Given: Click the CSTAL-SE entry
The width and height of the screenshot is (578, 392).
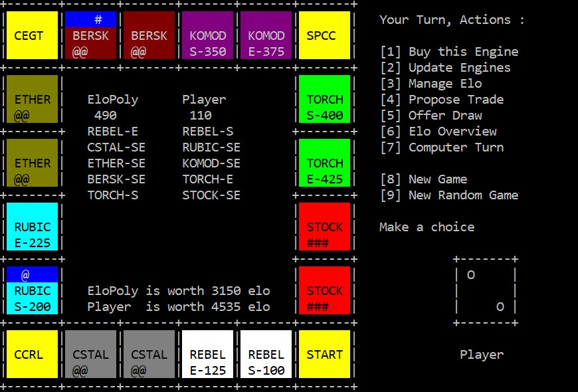Looking at the screenshot, I should 116,147.
